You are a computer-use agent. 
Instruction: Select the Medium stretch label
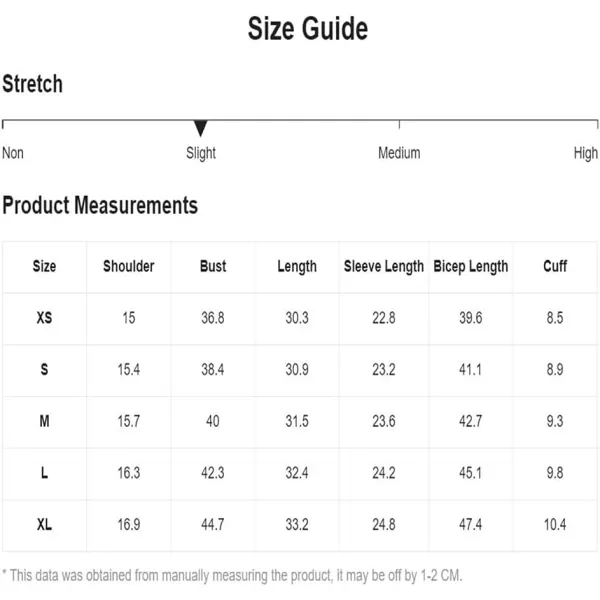pyautogui.click(x=399, y=153)
